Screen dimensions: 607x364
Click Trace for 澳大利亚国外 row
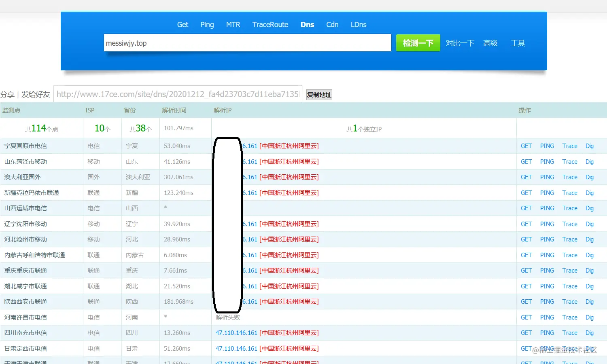[570, 177]
